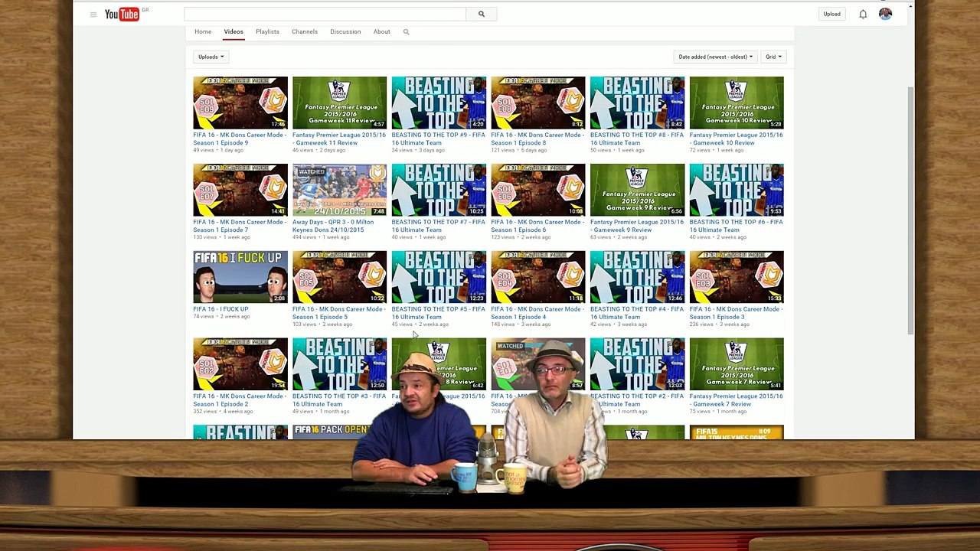Open the Gameweek 9 Review thumbnail
980x551 pixels.
[637, 190]
